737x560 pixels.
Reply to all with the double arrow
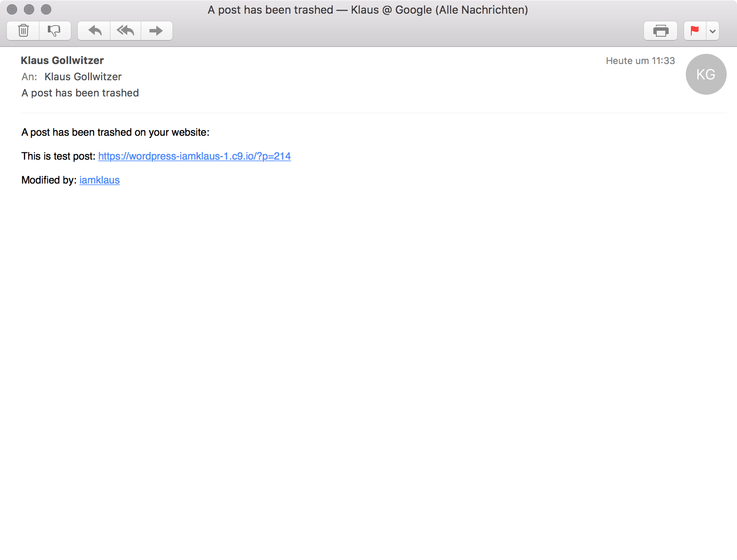[126, 31]
